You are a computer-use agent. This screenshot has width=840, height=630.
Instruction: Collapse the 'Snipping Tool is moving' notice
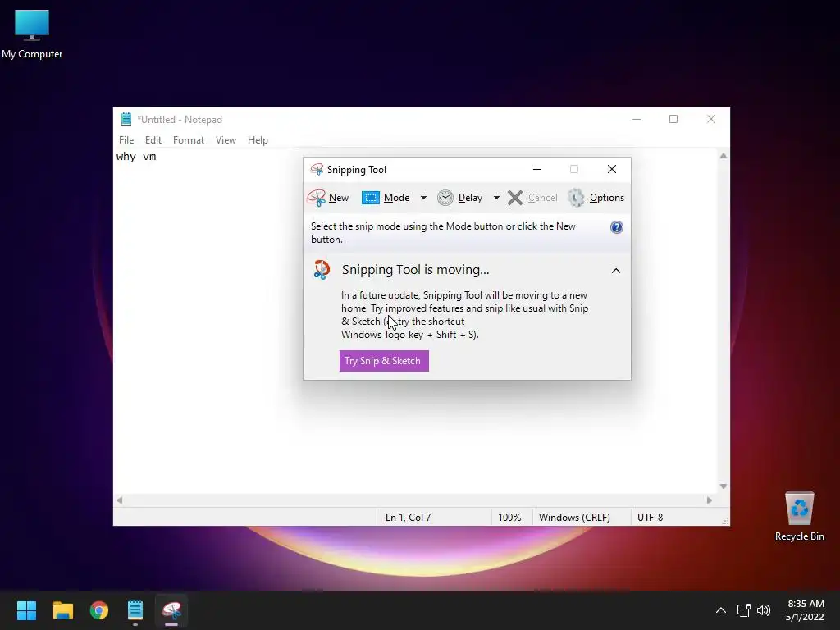616,271
